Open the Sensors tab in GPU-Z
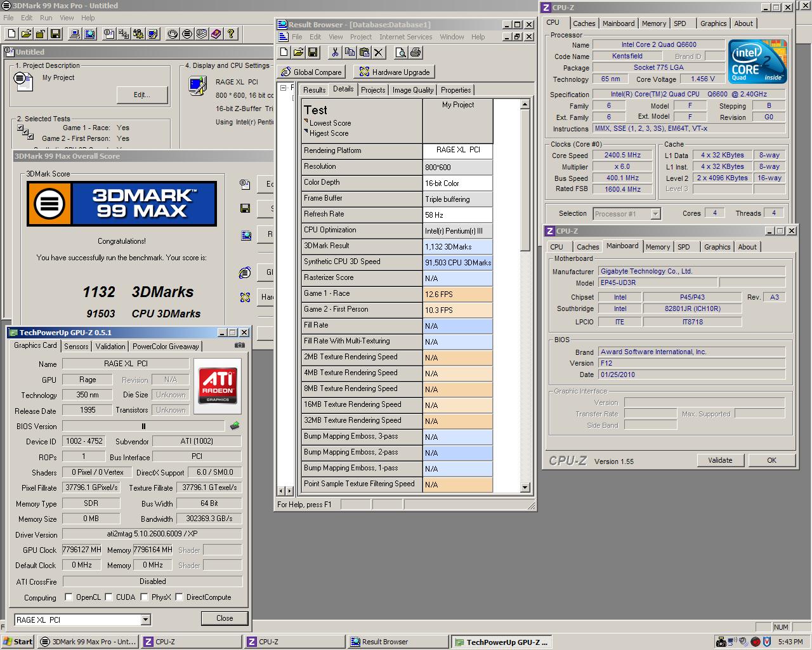Viewport: 812px width, 650px height. [76, 347]
